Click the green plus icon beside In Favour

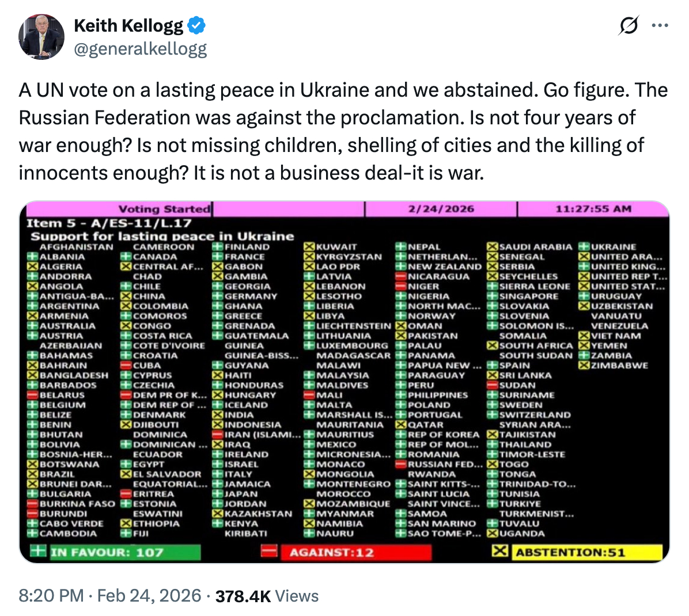[38, 551]
